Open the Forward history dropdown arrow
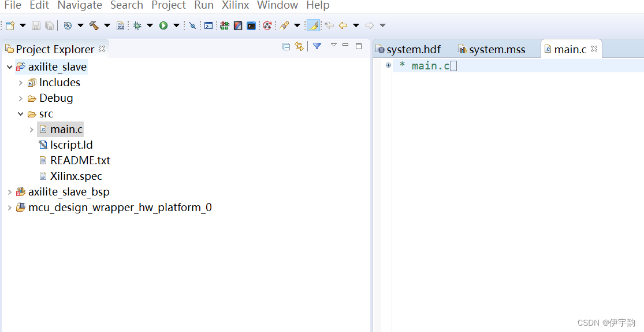644x332 pixels. click(x=382, y=25)
